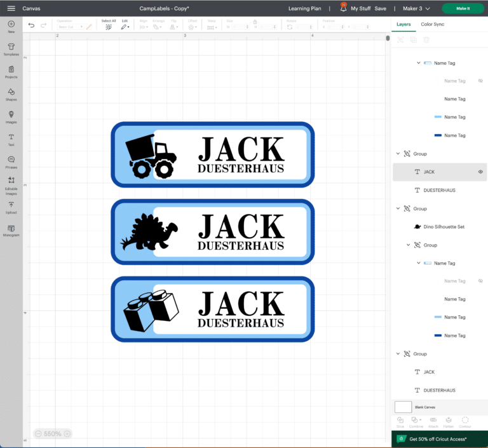Select the Text tool
488x448 pixels.
pos(11,139)
